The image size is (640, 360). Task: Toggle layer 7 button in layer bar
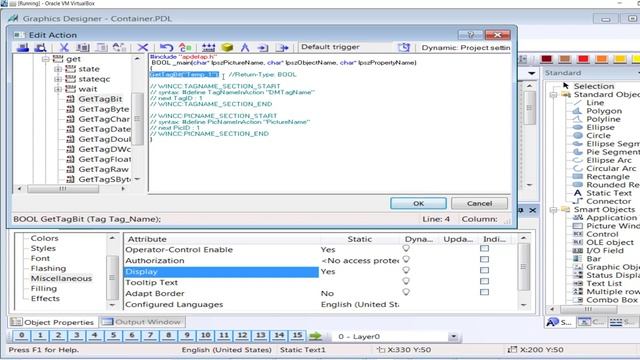tap(150, 336)
